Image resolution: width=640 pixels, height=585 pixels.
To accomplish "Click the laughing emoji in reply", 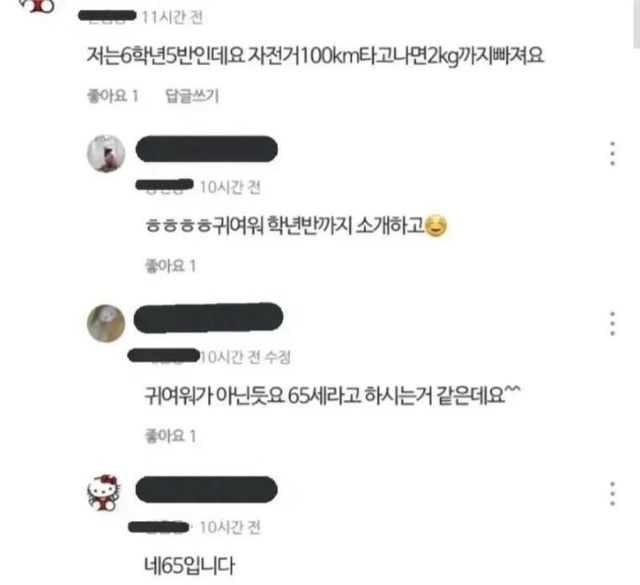I will [436, 226].
